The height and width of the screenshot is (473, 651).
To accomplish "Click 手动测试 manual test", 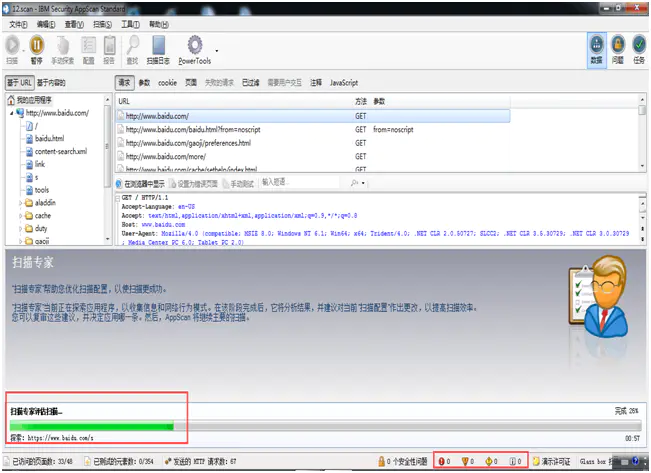I will coord(238,184).
